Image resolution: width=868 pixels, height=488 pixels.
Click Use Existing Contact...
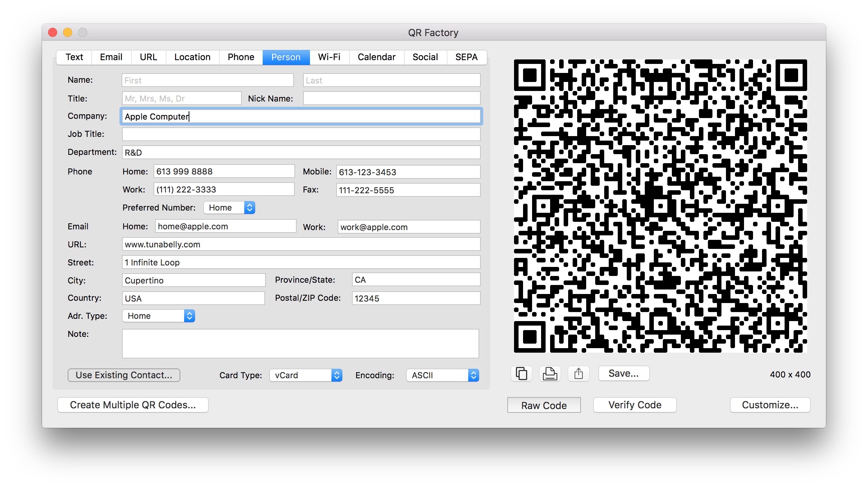tap(124, 375)
